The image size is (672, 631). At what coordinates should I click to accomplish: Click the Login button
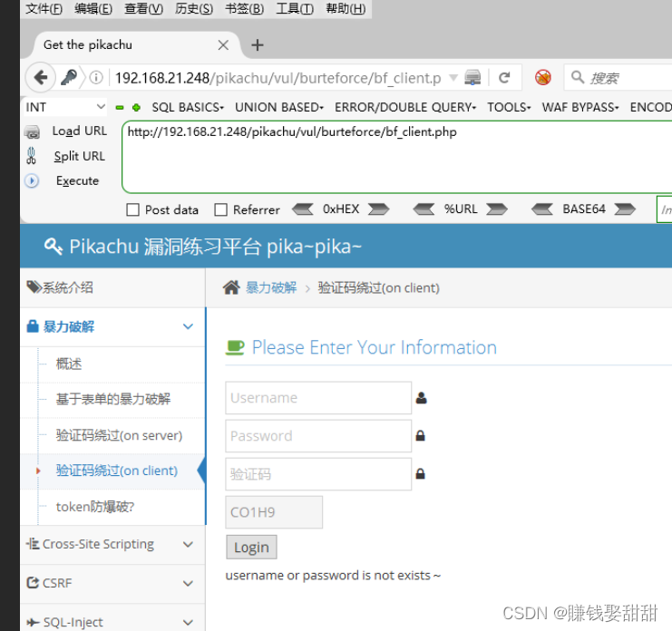pyautogui.click(x=251, y=547)
